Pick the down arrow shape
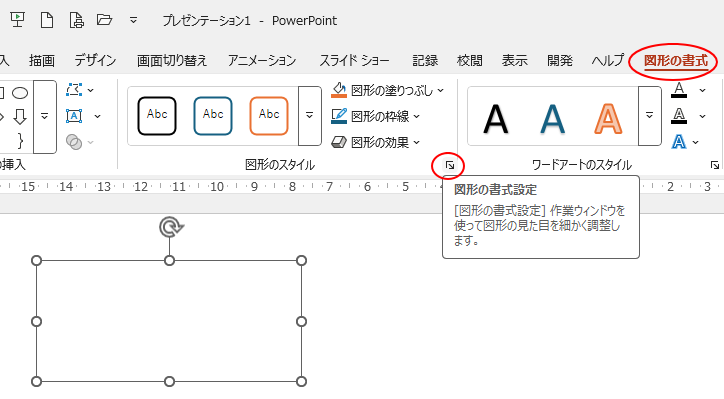The height and width of the screenshot is (399, 724). point(20,116)
